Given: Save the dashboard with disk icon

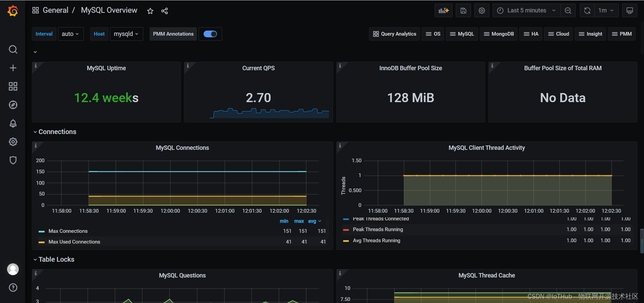Looking at the screenshot, I should [463, 10].
